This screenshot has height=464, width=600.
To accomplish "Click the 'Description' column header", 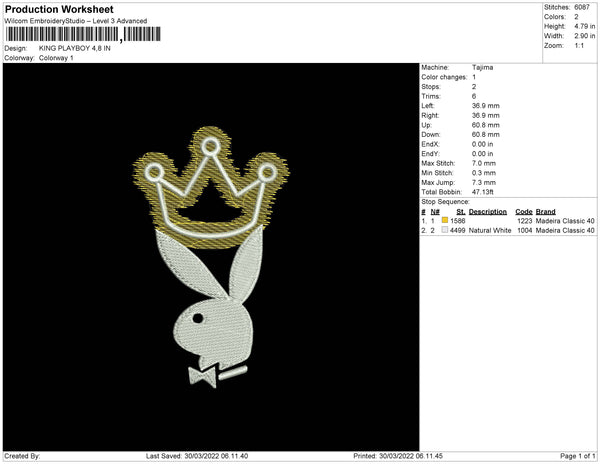I will pos(488,212).
